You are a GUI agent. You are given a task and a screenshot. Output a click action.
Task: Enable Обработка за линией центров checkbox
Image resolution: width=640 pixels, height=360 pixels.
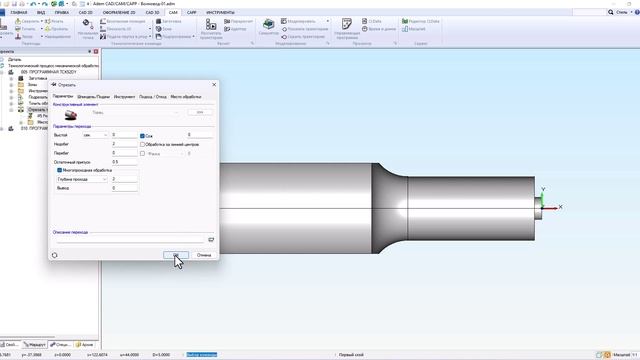click(142, 144)
